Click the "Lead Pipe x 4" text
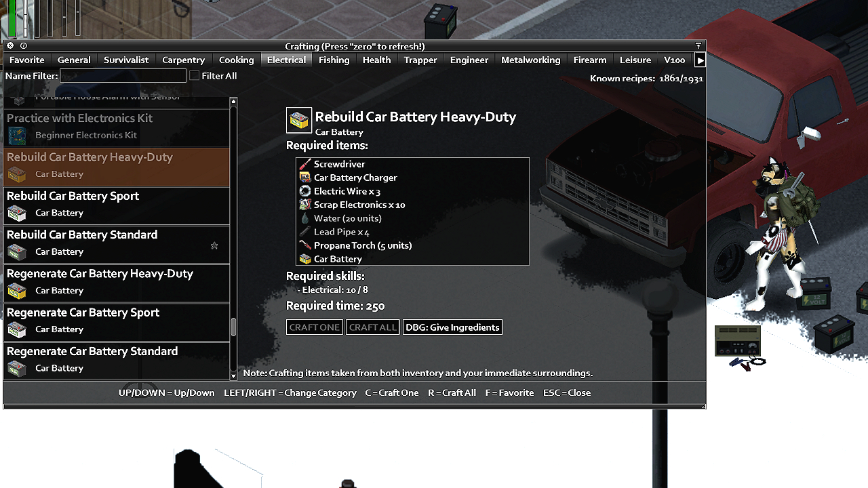The height and width of the screenshot is (488, 868). point(342,232)
